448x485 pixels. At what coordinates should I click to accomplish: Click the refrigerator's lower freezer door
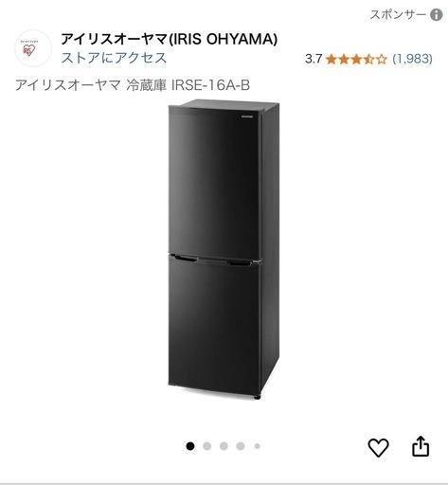pyautogui.click(x=215, y=325)
